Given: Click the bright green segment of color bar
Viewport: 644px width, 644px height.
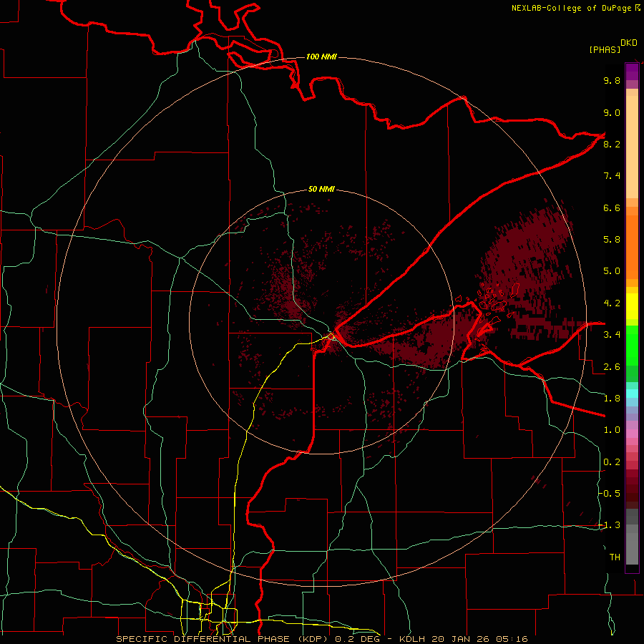Looking at the screenshot, I should 632,345.
